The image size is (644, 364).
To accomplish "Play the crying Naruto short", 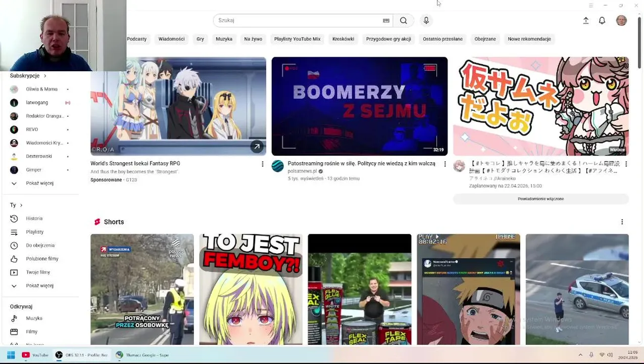I will [x=468, y=289].
